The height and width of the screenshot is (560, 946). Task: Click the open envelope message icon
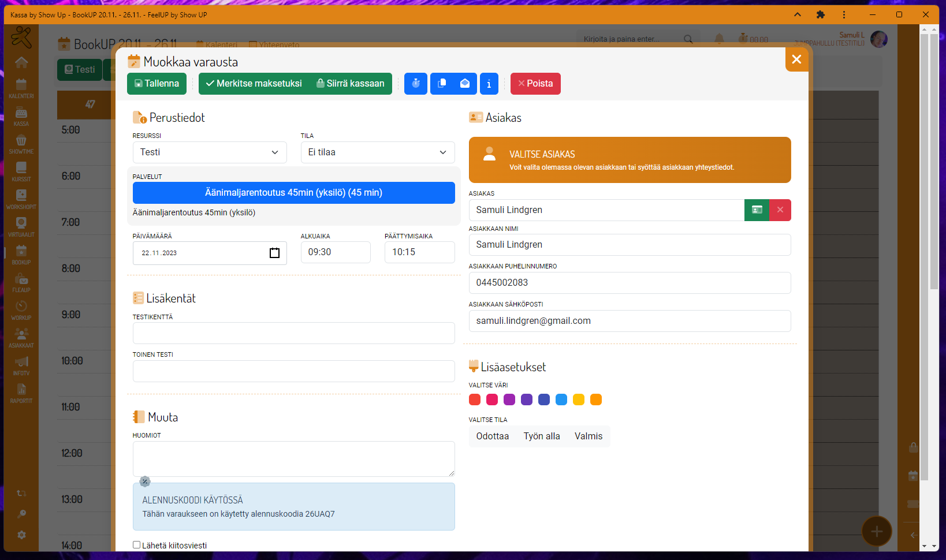click(x=465, y=84)
